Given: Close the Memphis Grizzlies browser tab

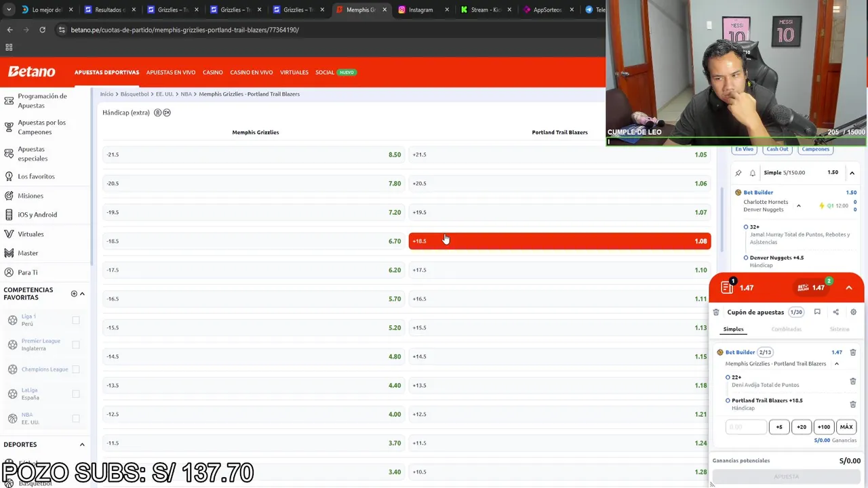Looking at the screenshot, I should pyautogui.click(x=384, y=9).
